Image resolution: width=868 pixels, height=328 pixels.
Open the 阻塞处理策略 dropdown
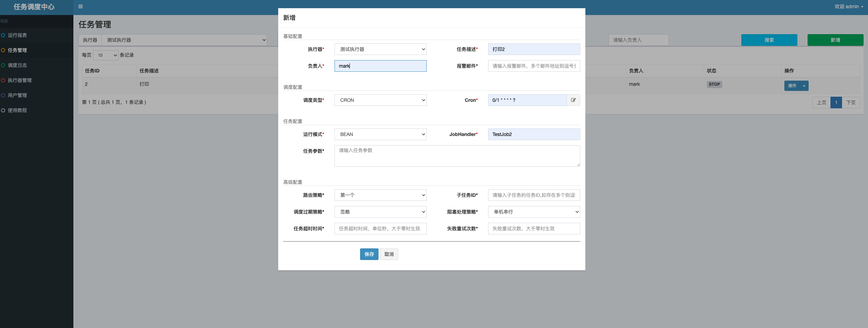click(534, 212)
